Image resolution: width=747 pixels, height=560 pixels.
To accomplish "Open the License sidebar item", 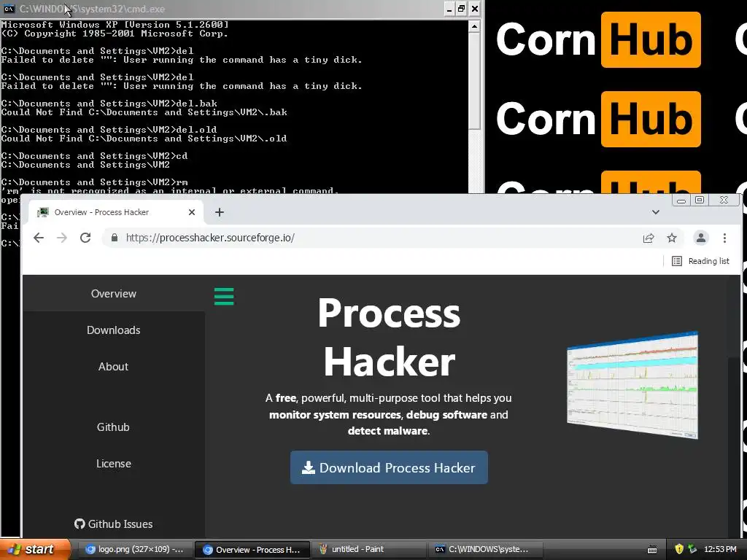I will coord(114,464).
